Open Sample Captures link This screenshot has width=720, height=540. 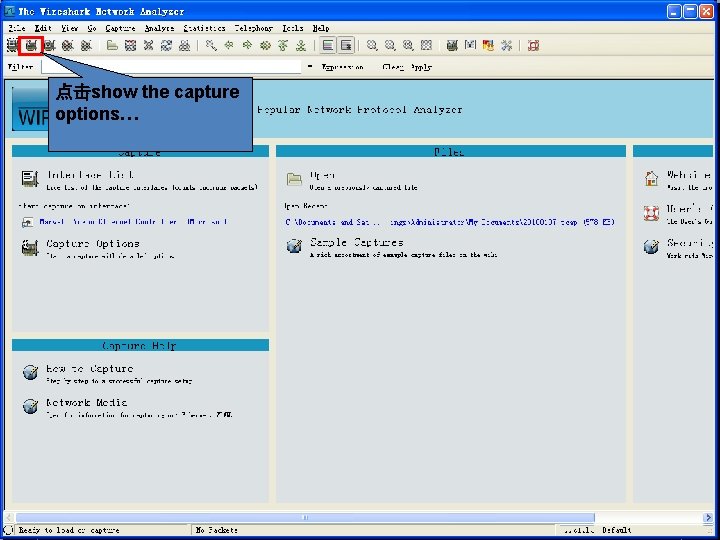(357, 242)
